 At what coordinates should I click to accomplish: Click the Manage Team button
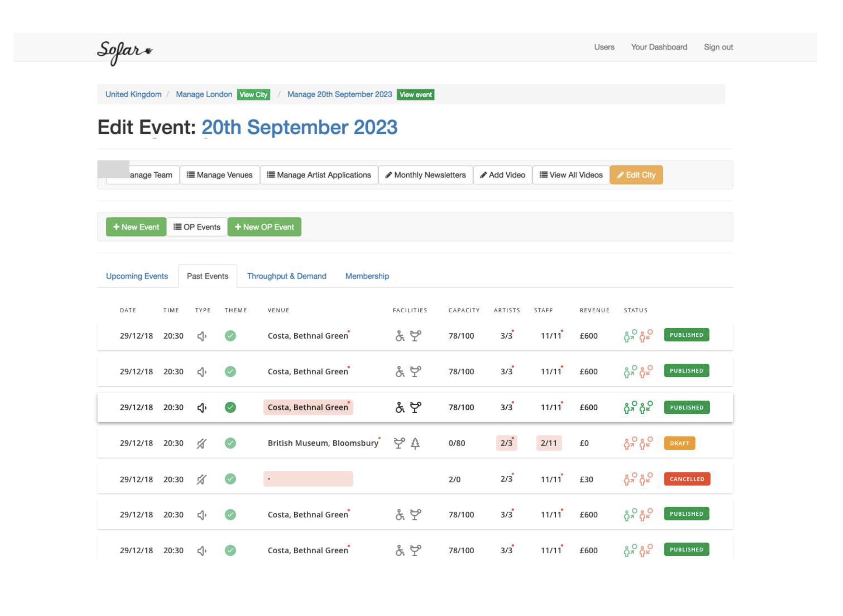(143, 175)
